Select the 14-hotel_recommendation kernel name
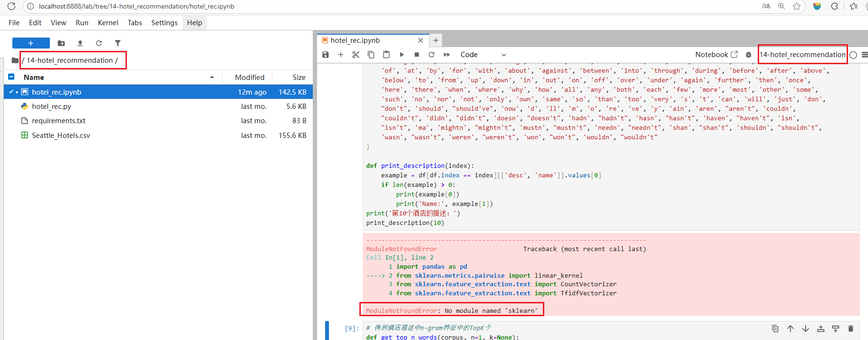The image size is (868, 340). tap(802, 55)
